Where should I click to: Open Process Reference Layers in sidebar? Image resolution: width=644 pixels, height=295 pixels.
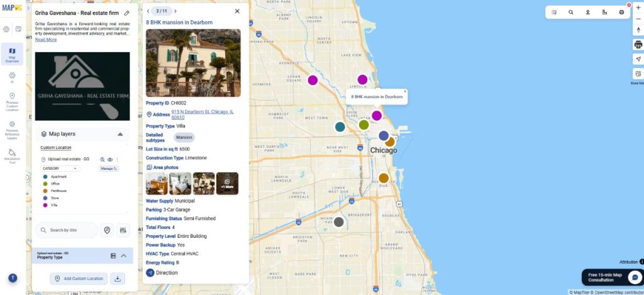click(12, 131)
